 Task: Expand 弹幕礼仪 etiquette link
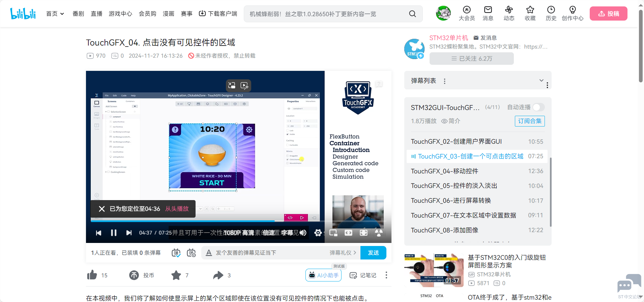pos(343,253)
